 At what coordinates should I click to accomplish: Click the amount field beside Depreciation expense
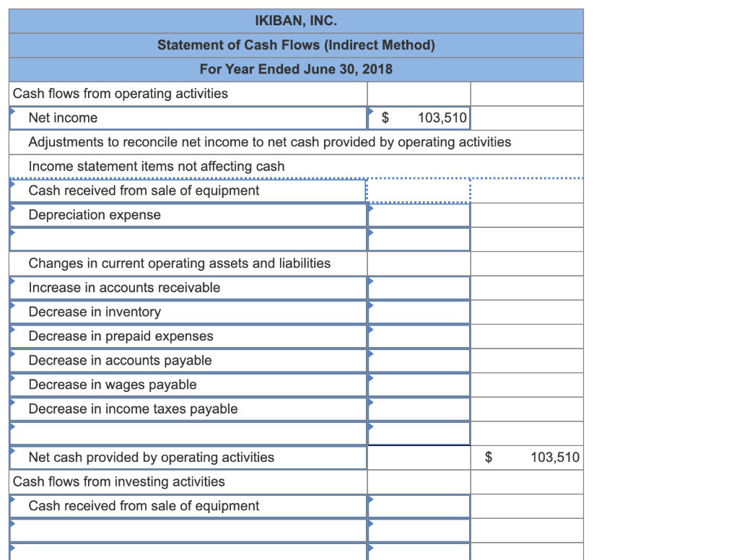419,214
